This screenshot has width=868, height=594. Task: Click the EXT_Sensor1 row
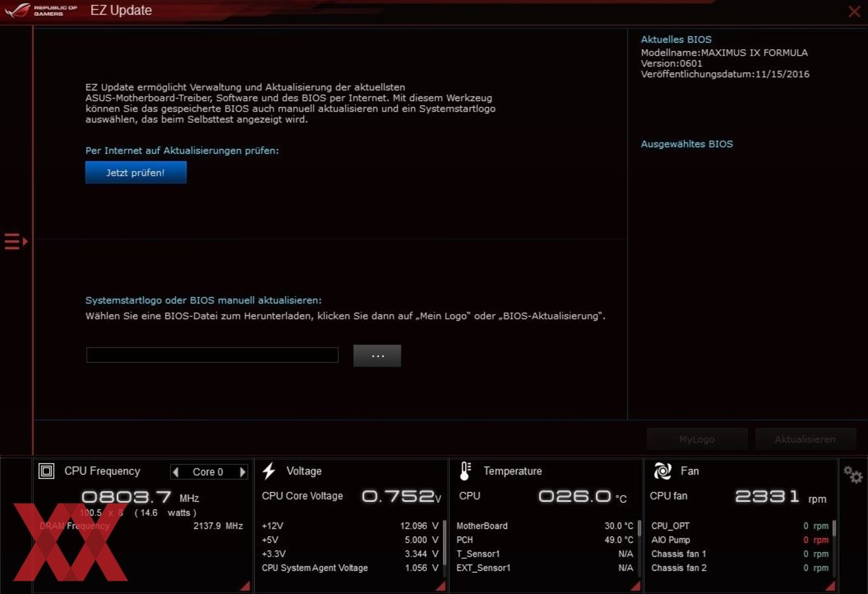545,568
